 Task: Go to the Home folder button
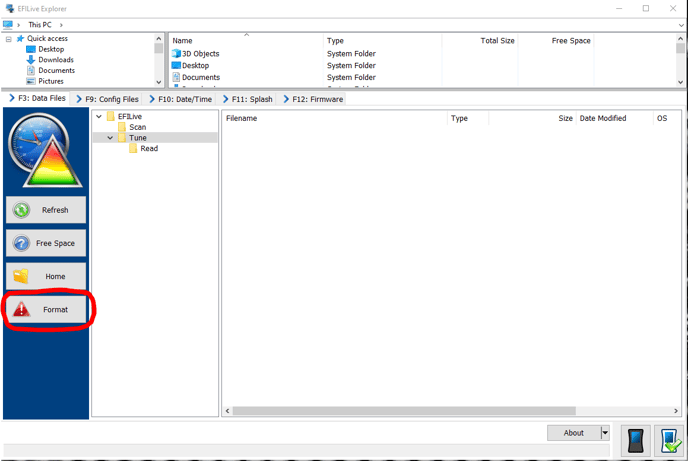point(46,276)
